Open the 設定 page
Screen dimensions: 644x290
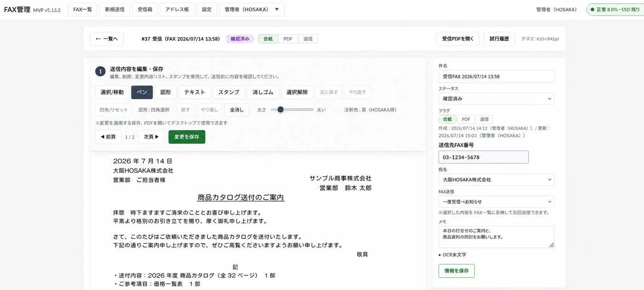point(207,9)
